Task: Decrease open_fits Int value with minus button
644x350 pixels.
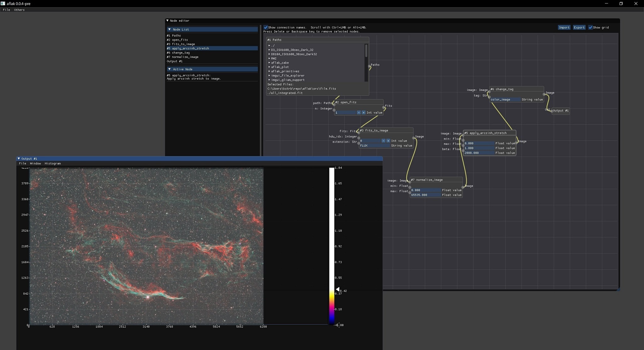Action: click(x=358, y=113)
